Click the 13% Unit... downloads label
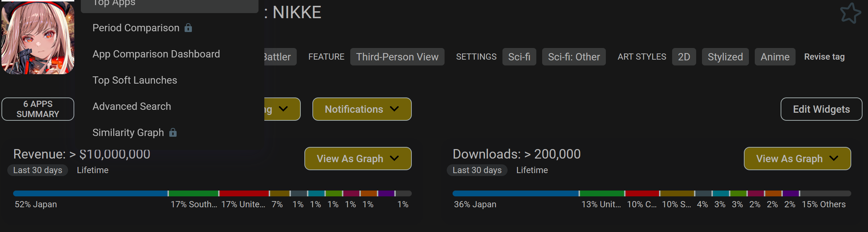Viewport: 868px width, 232px height. pyautogui.click(x=601, y=204)
